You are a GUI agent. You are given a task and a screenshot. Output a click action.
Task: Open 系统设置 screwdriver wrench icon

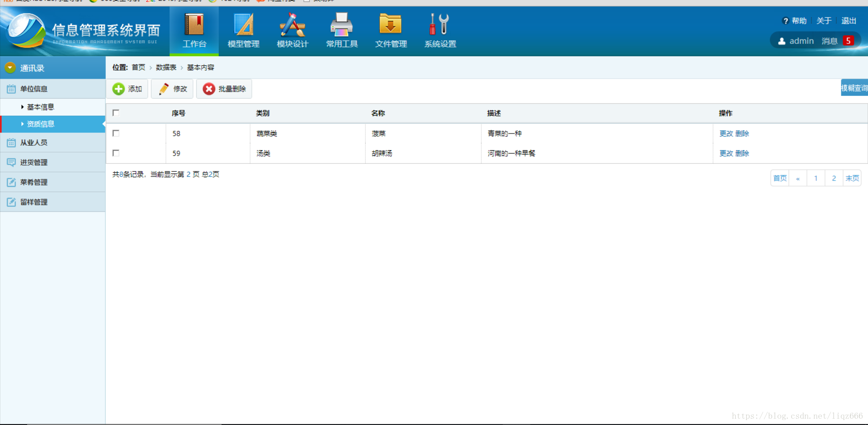coord(440,24)
